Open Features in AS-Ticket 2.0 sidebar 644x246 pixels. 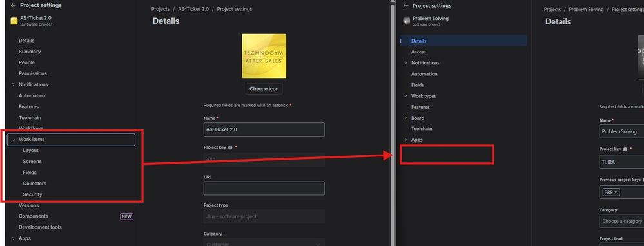tap(29, 107)
